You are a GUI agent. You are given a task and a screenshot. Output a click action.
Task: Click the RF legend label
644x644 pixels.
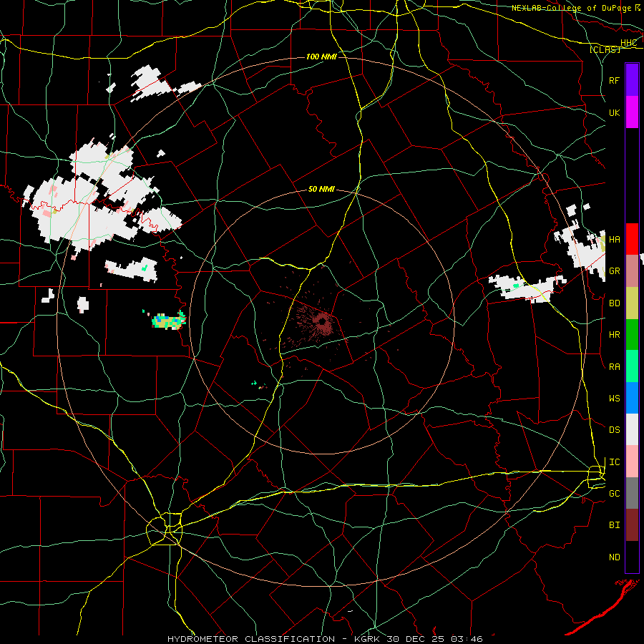point(614,80)
